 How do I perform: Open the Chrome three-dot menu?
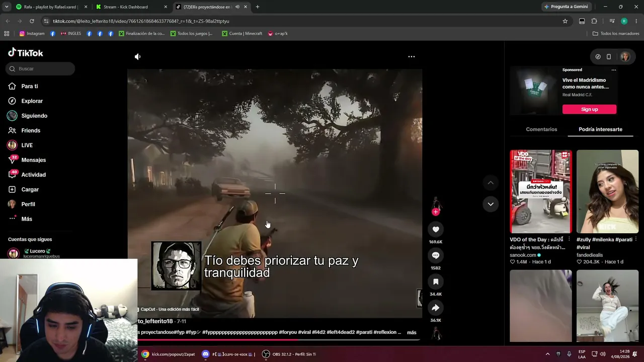click(x=636, y=21)
